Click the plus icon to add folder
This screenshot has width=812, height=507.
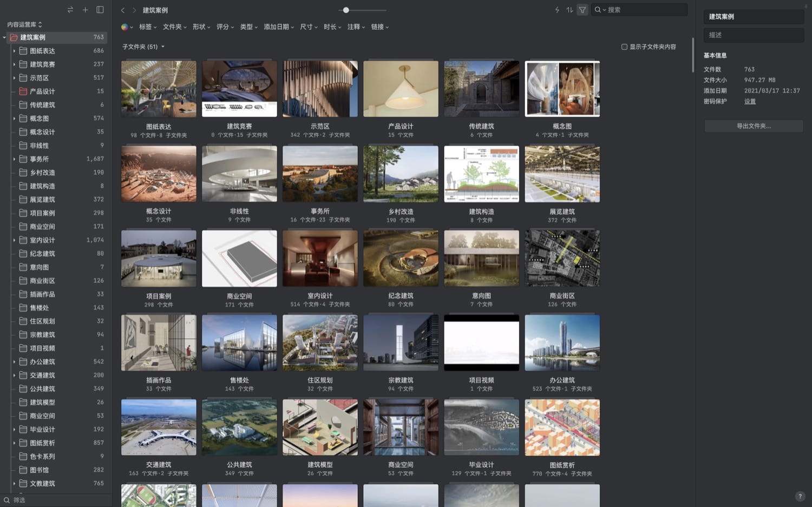(x=85, y=10)
